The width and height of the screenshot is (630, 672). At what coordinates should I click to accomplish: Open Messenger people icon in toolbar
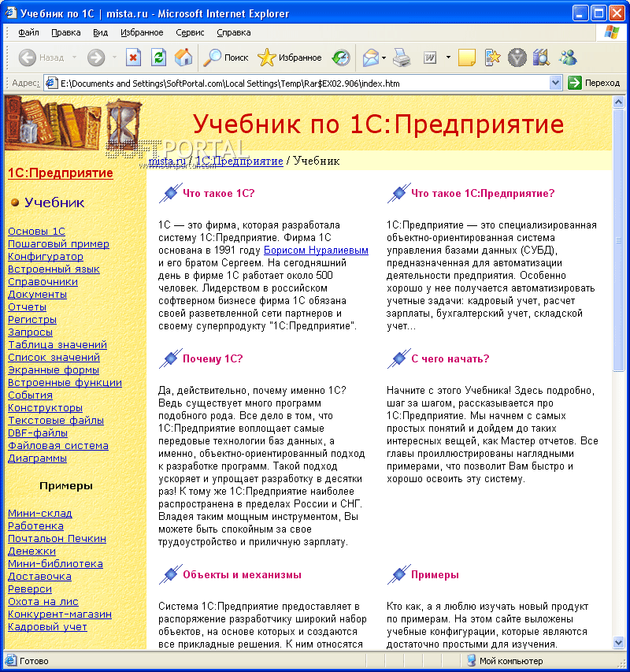tap(568, 58)
